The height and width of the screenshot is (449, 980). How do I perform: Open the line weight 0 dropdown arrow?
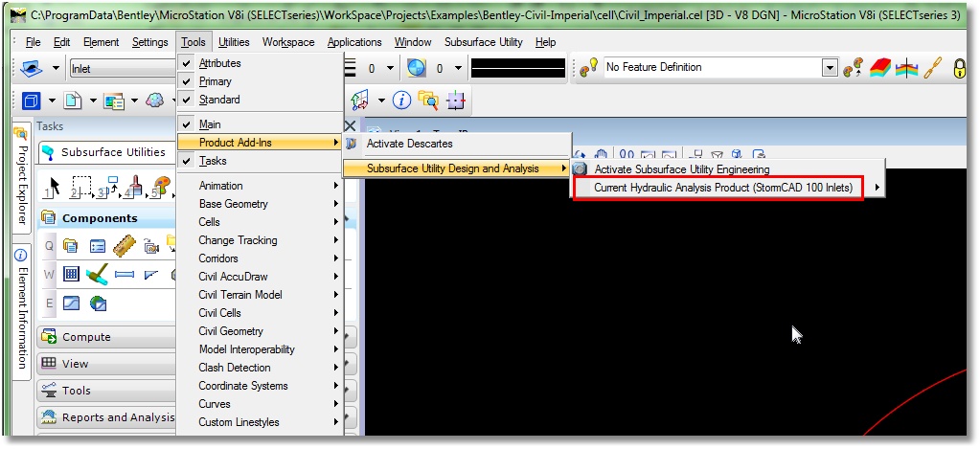click(390, 68)
